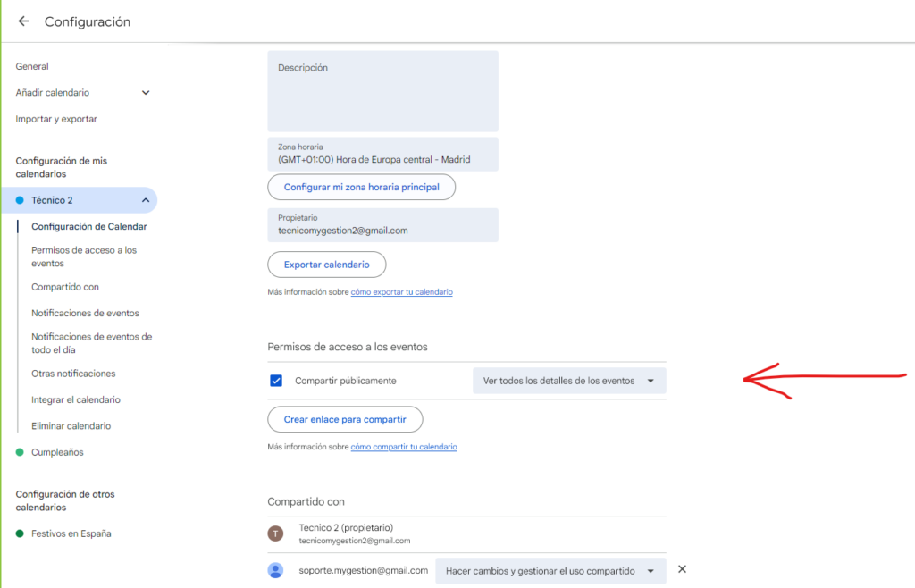Click the Festivos en España color dot
Viewport: 915px width, 588px height.
[x=20, y=533]
